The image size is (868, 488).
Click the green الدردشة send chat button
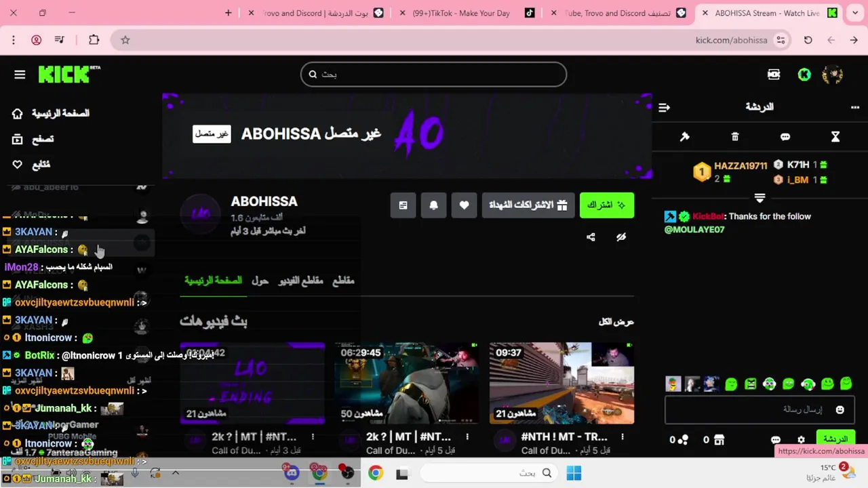click(x=835, y=439)
